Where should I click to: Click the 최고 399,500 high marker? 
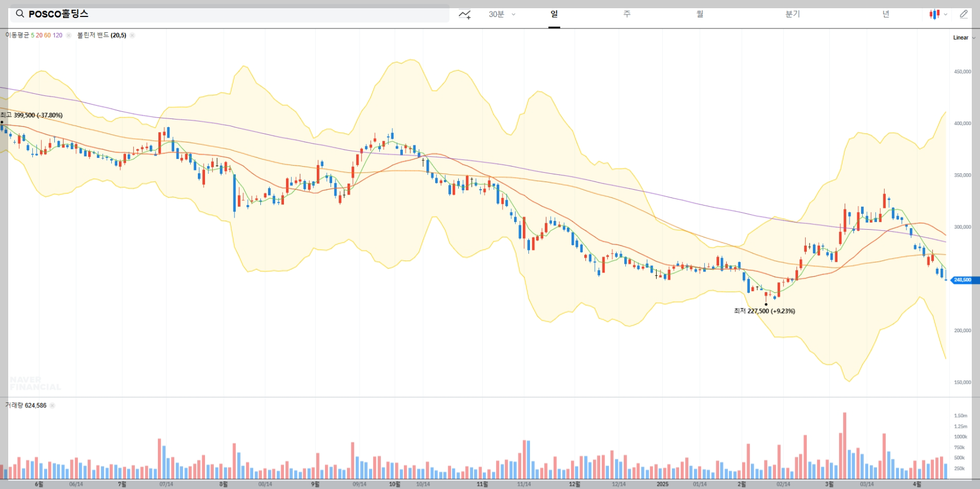(32, 115)
